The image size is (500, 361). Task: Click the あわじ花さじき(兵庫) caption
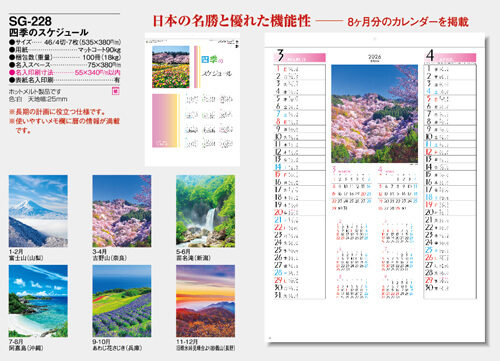117,348
